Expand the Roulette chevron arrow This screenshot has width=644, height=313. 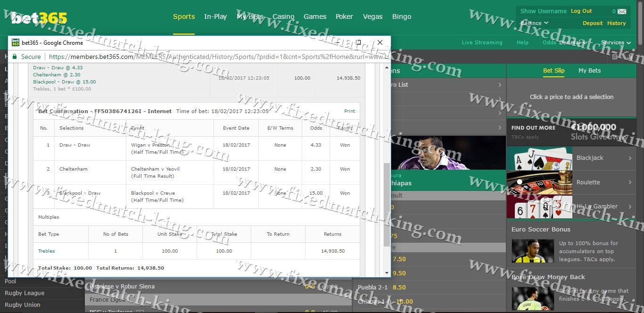click(630, 182)
